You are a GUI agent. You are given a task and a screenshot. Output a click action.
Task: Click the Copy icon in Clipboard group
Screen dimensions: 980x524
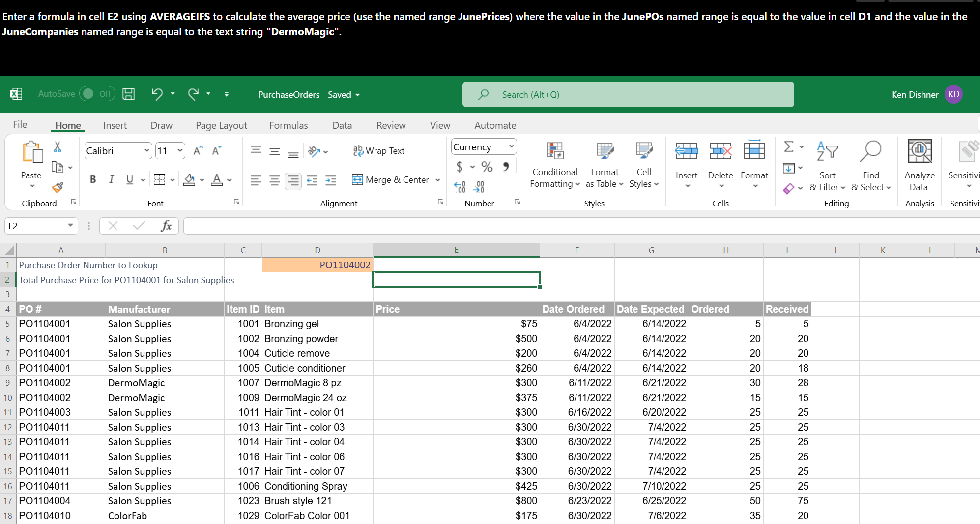(x=58, y=168)
